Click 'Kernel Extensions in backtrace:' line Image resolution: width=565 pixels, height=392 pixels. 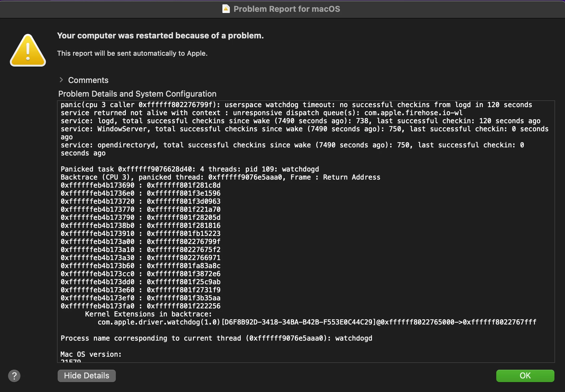(148, 314)
